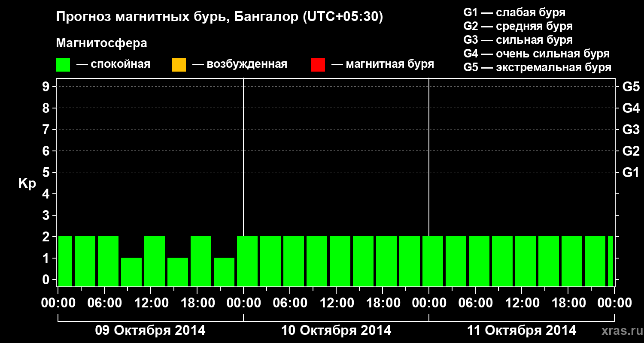Viewport: 644px width, 343px height.
Task: Click legend line 'G1 — слабая буря'
Action: [x=514, y=12]
